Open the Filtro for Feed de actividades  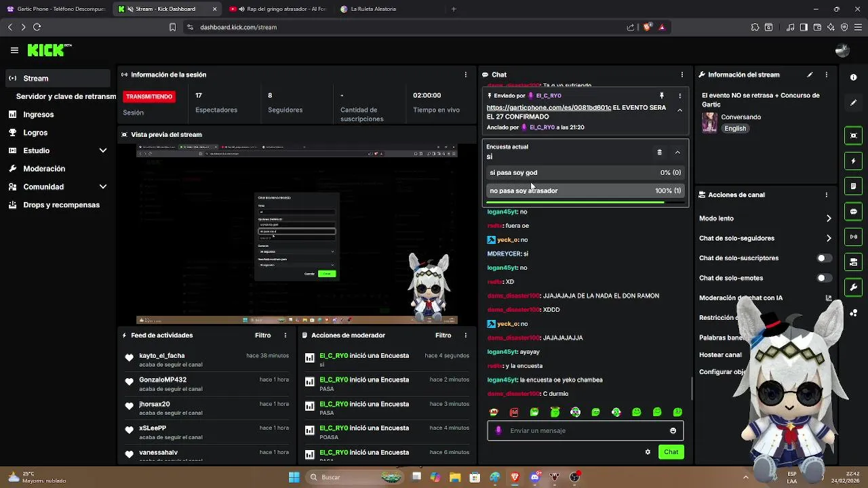262,335
